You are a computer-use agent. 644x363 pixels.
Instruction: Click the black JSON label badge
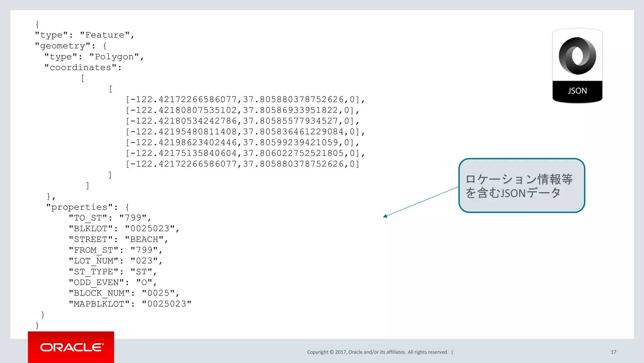pos(577,91)
